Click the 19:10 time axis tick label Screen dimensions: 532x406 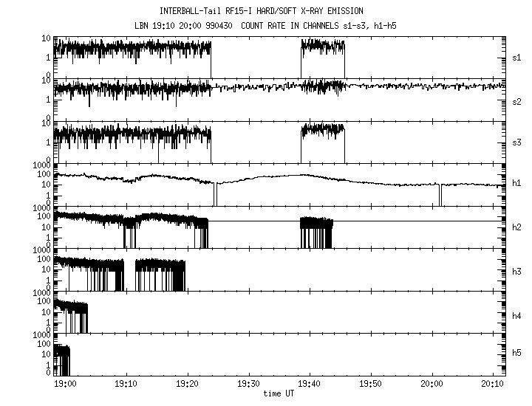point(126,385)
